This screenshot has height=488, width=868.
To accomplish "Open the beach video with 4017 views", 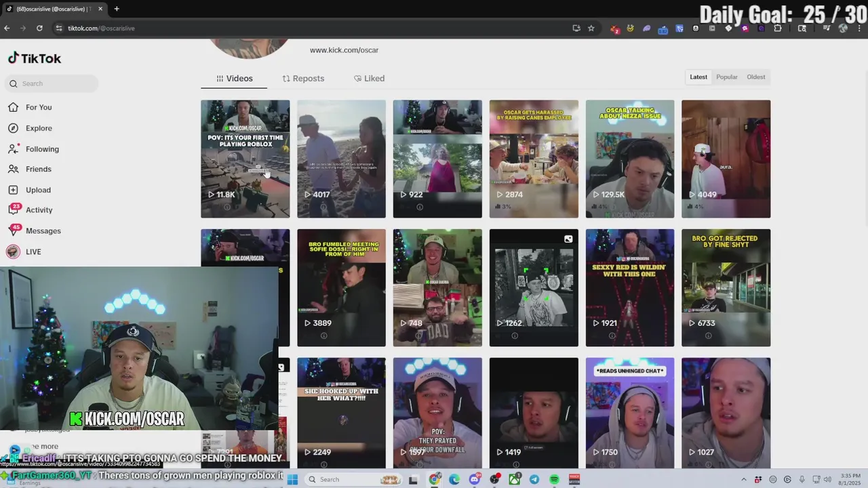I will coord(341,159).
